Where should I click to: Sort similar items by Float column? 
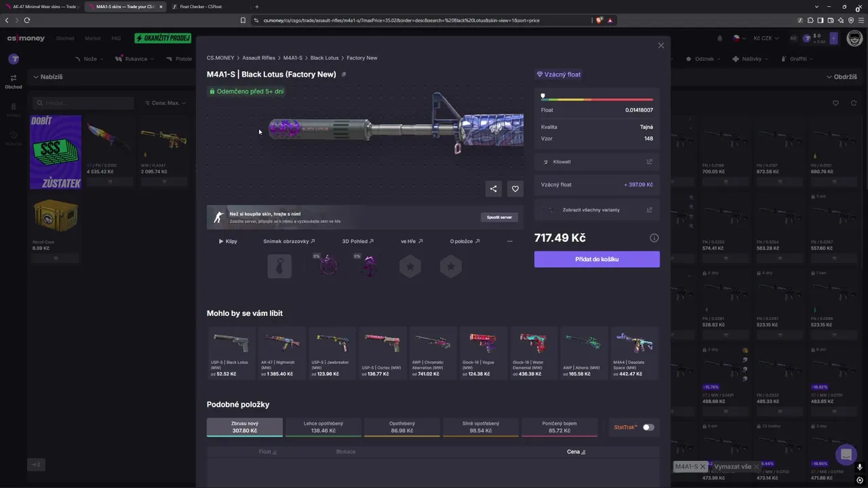coord(268,452)
